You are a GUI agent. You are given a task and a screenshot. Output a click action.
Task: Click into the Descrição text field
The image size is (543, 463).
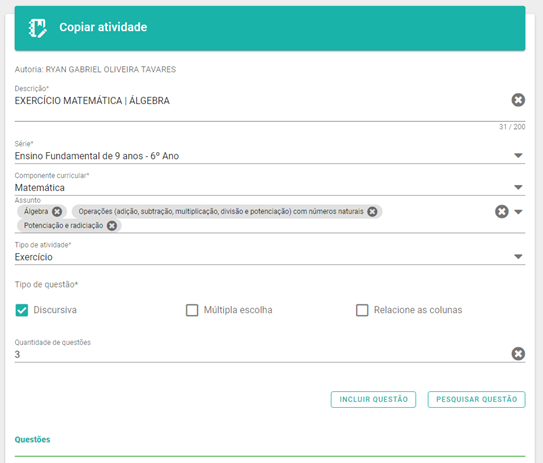coord(260,101)
